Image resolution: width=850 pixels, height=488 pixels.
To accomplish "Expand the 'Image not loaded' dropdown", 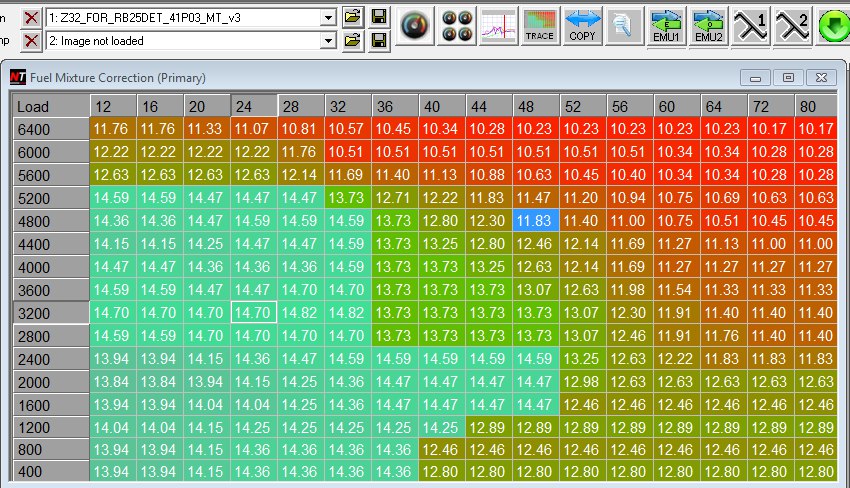I will point(329,41).
